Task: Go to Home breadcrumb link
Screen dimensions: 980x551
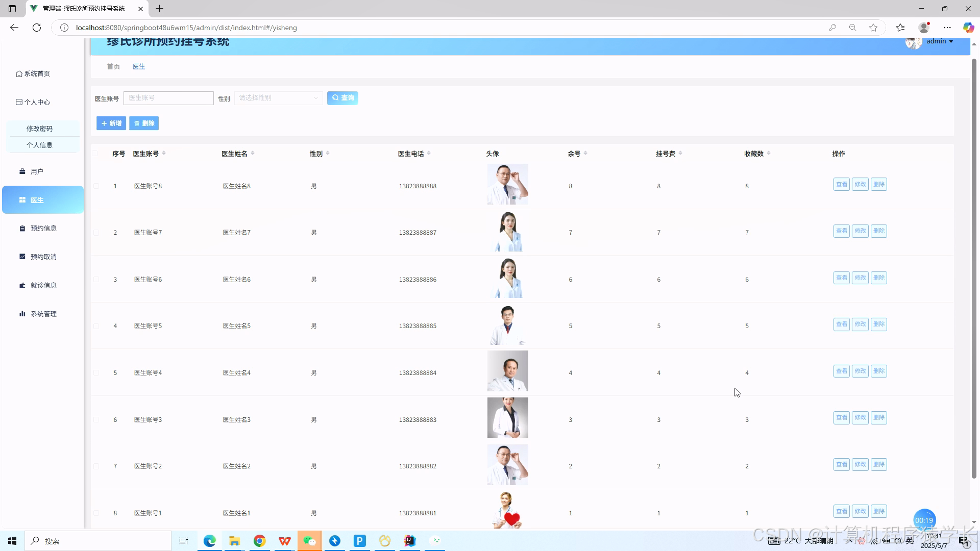Action: point(113,67)
